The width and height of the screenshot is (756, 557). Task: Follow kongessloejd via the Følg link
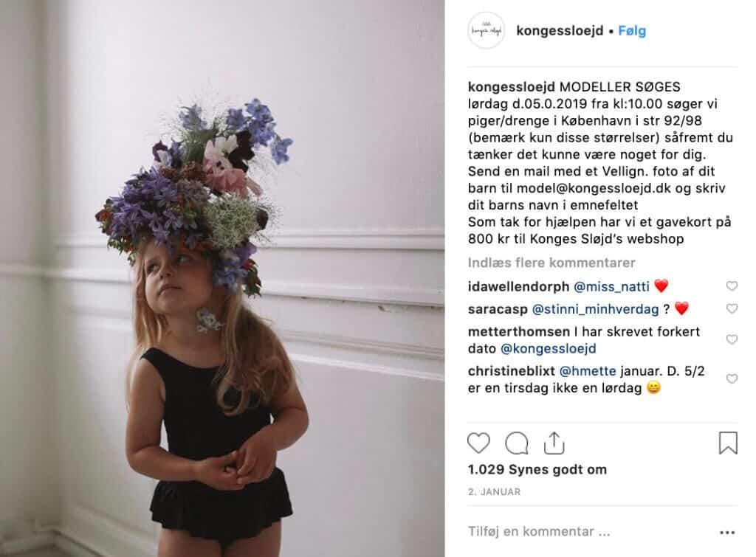tap(632, 31)
